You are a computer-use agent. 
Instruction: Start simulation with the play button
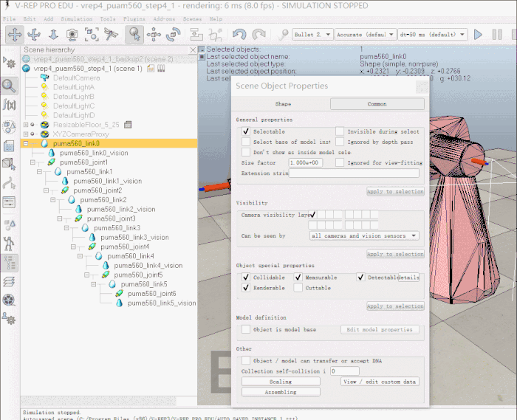pyautogui.click(x=478, y=34)
